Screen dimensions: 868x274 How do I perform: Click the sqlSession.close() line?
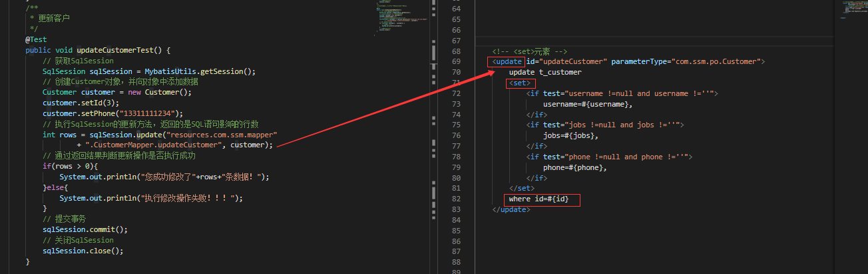tap(83, 251)
